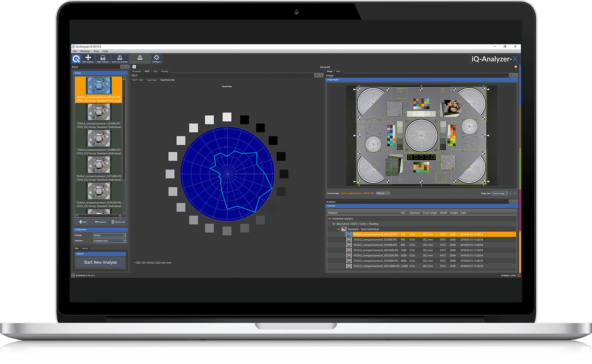Screen dimensions: 592x364
Task: Collapse the Standard - Type: Individual node
Action: [x=338, y=229]
